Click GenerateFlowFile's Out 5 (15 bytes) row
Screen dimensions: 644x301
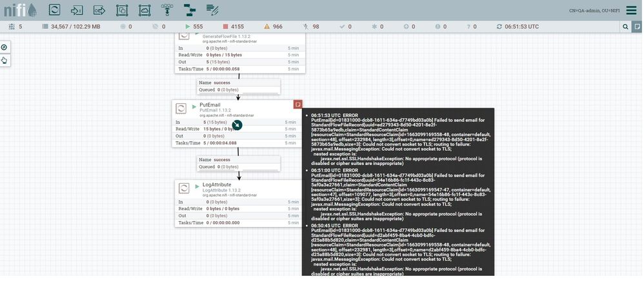coord(240,62)
